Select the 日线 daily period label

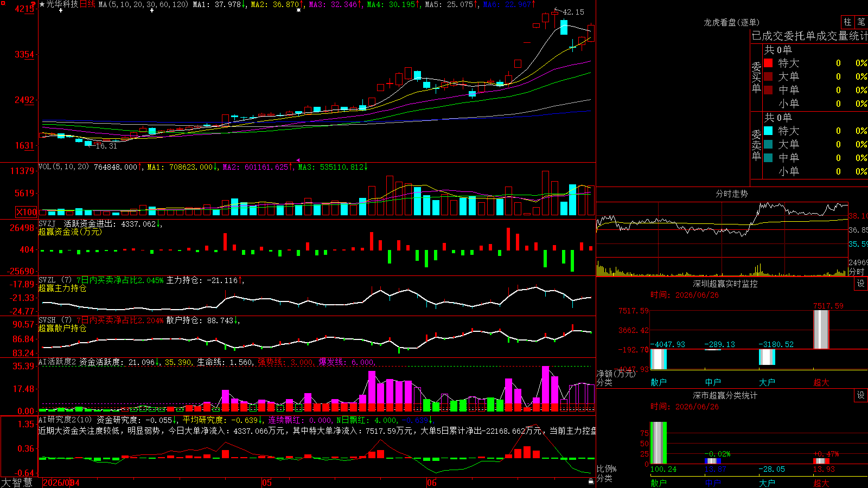coord(87,4)
